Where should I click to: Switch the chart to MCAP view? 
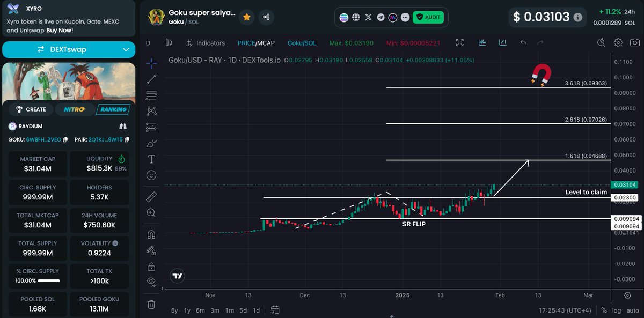[265, 43]
